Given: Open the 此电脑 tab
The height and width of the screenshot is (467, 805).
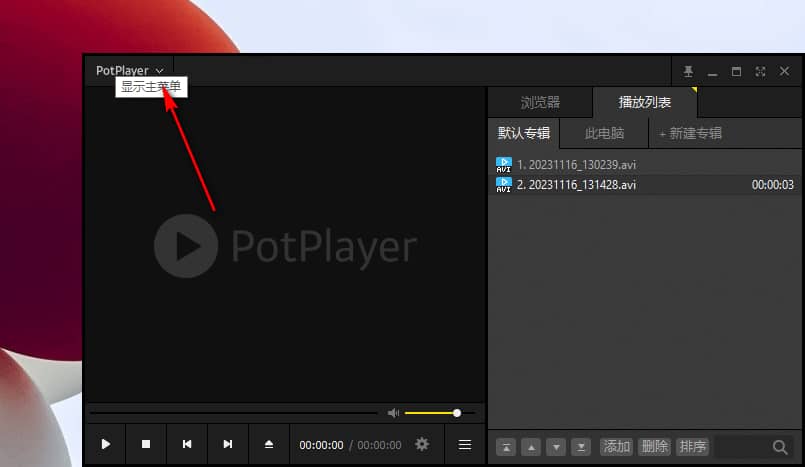Looking at the screenshot, I should (604, 133).
